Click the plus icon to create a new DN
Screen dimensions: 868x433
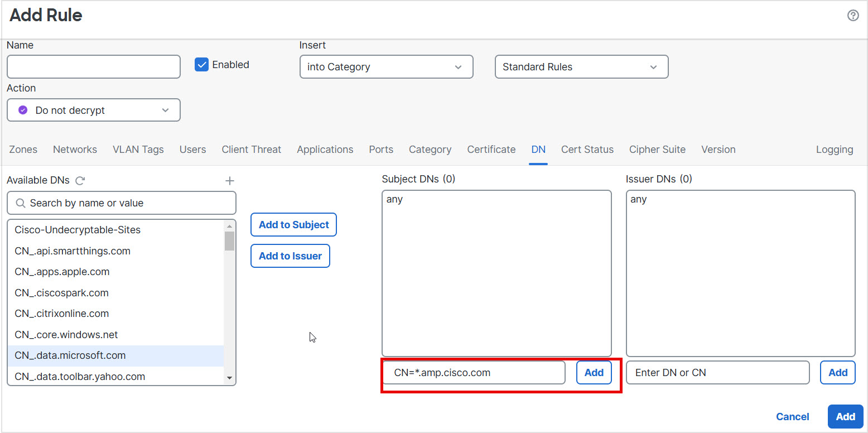(x=229, y=180)
